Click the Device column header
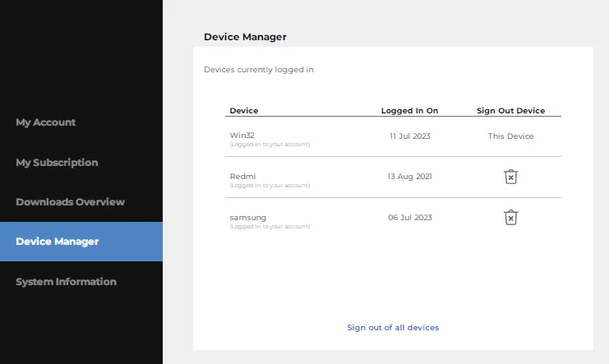 (244, 111)
